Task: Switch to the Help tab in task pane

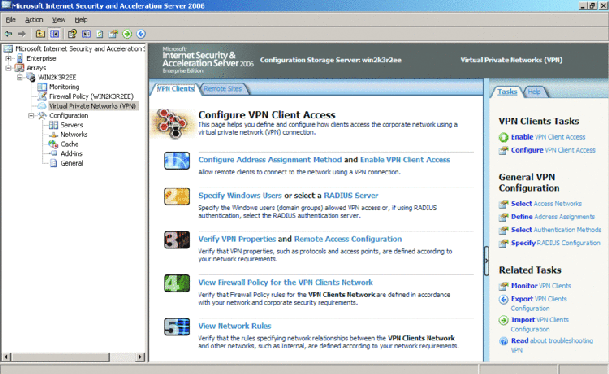Action: pyautogui.click(x=534, y=92)
